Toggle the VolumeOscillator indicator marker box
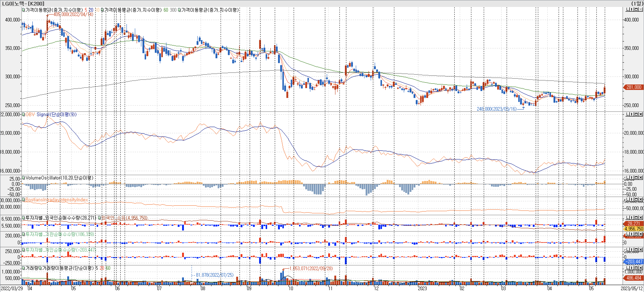 coord(23,178)
